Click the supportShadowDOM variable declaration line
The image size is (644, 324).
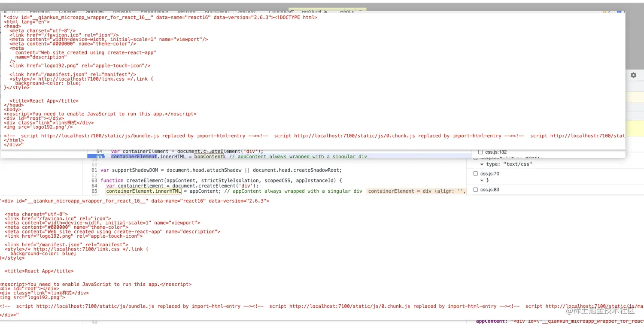pos(221,170)
